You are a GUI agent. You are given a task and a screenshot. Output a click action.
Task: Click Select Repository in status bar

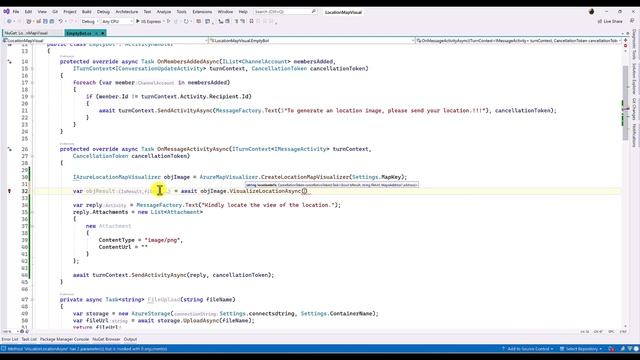[x=580, y=349]
